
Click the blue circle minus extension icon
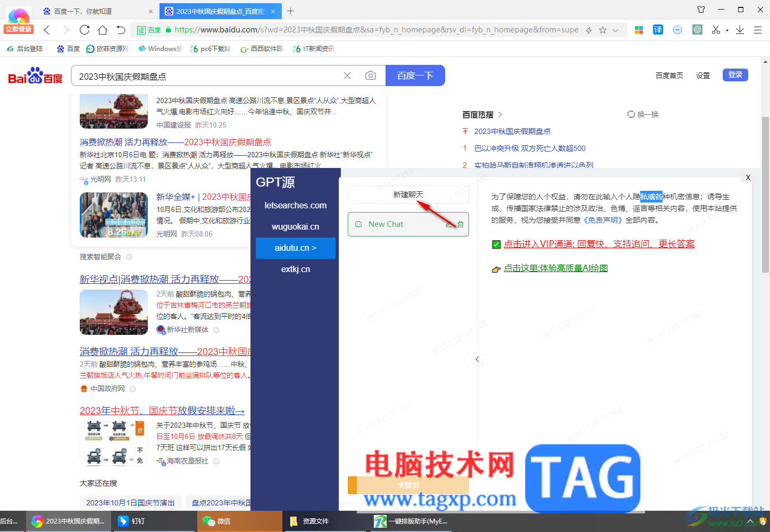tap(677, 30)
